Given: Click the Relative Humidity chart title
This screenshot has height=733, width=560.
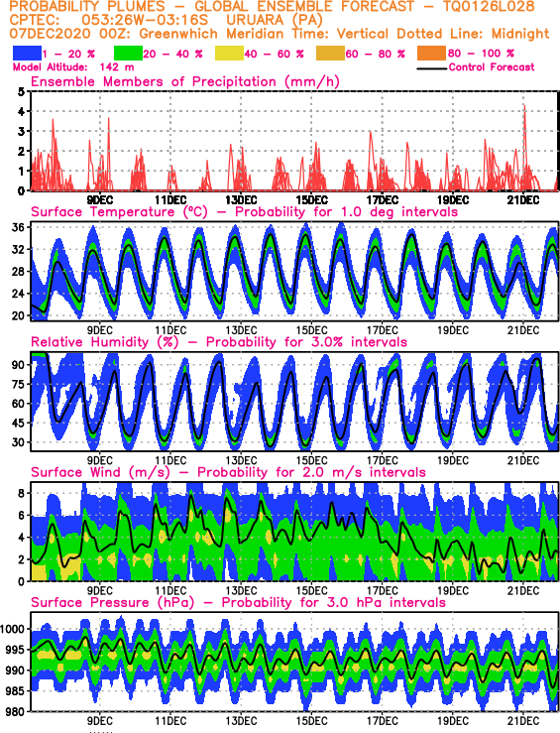Looking at the screenshot, I should click(x=219, y=342).
